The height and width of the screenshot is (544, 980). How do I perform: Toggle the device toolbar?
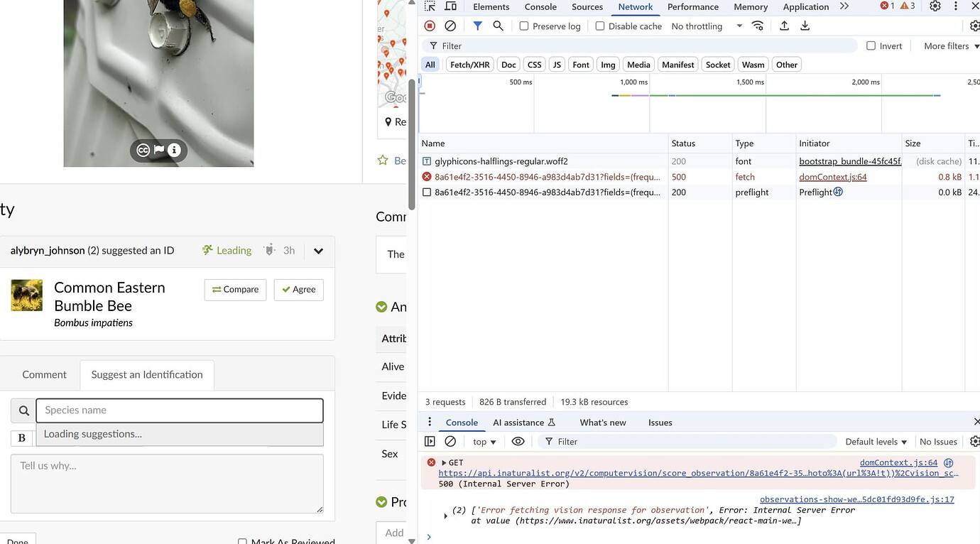coord(450,6)
